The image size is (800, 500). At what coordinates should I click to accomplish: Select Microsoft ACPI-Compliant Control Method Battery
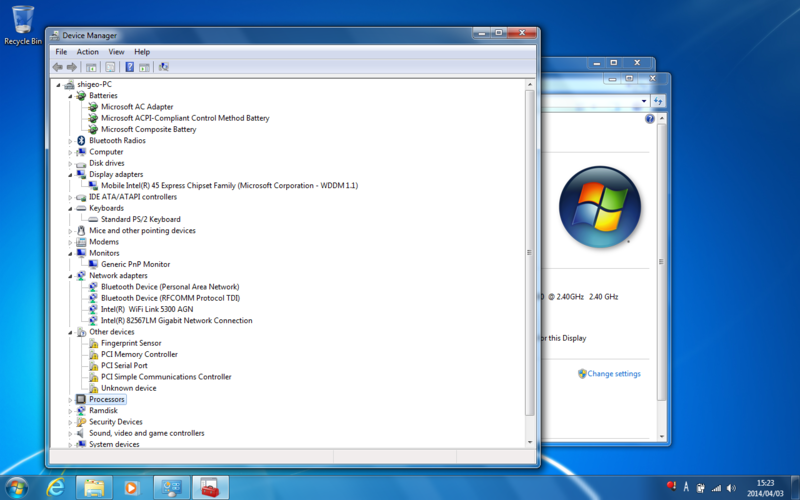185,118
